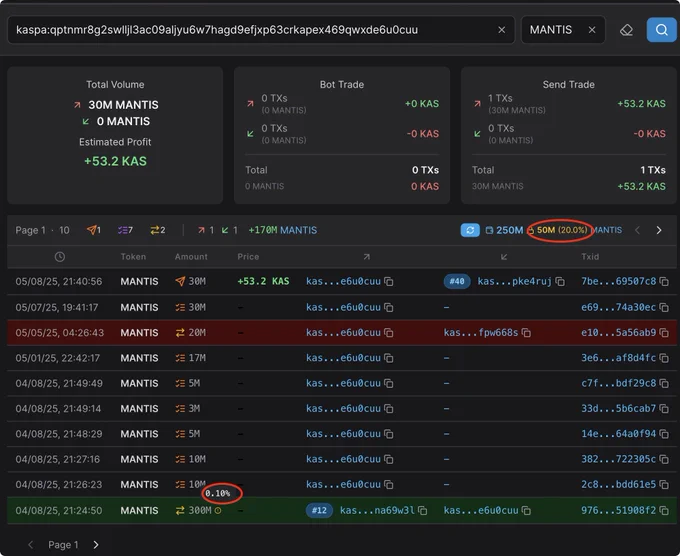Filter by mint transactions list icon
The image size is (680, 556).
125,230
